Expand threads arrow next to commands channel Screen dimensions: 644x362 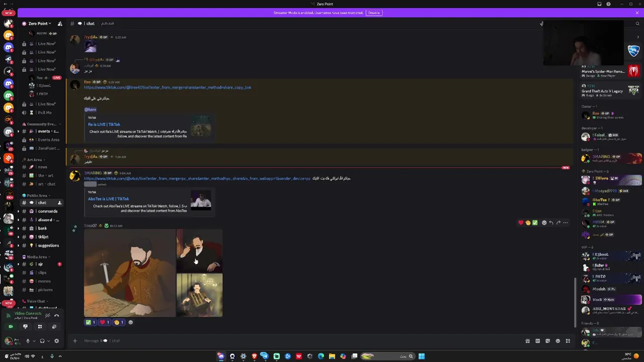click(x=18, y=211)
